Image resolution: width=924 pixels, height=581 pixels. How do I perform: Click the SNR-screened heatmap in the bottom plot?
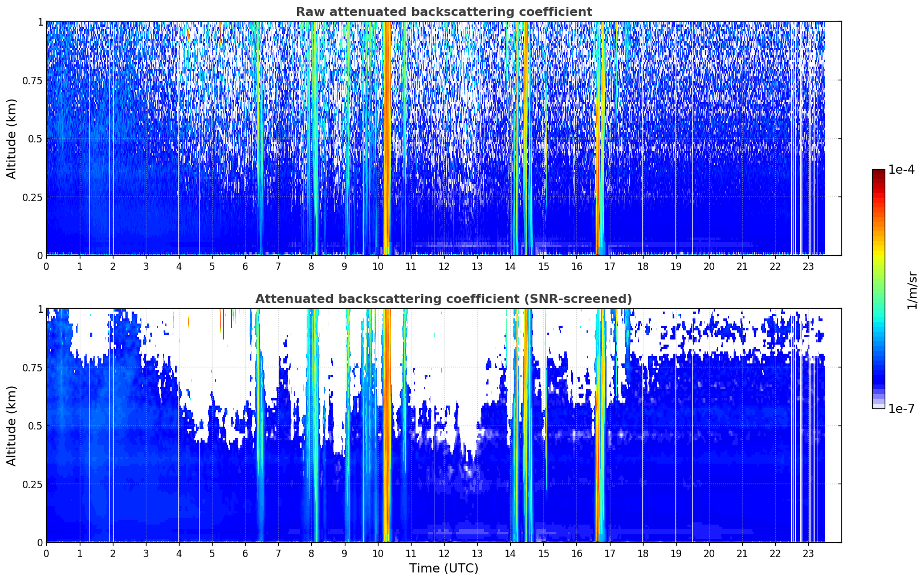[443, 425]
